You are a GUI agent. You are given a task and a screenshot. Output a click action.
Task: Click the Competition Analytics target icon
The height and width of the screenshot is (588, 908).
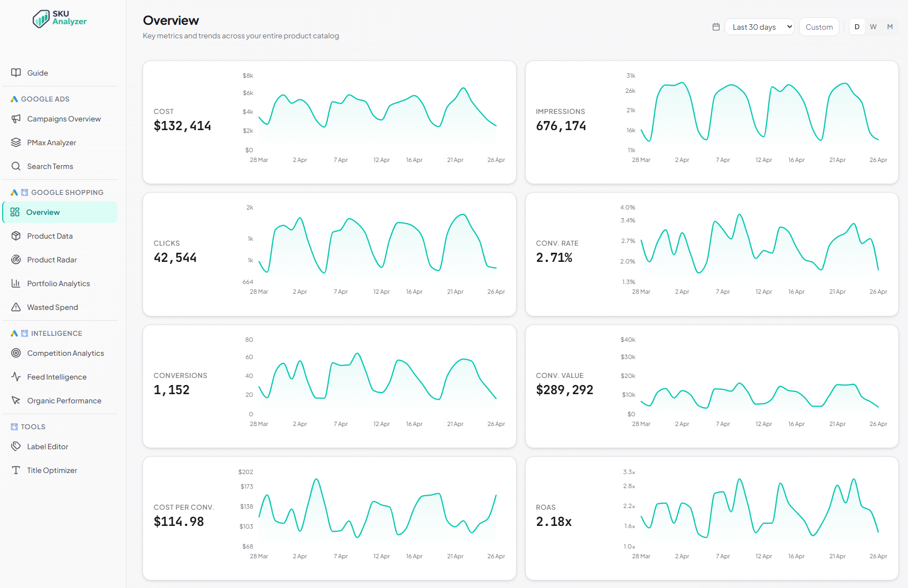(x=16, y=353)
